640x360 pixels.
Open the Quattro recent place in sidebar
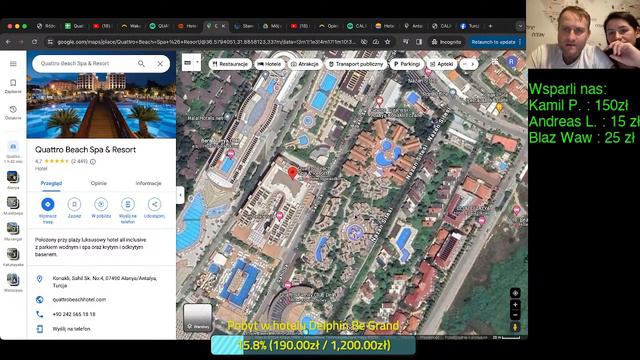13,152
